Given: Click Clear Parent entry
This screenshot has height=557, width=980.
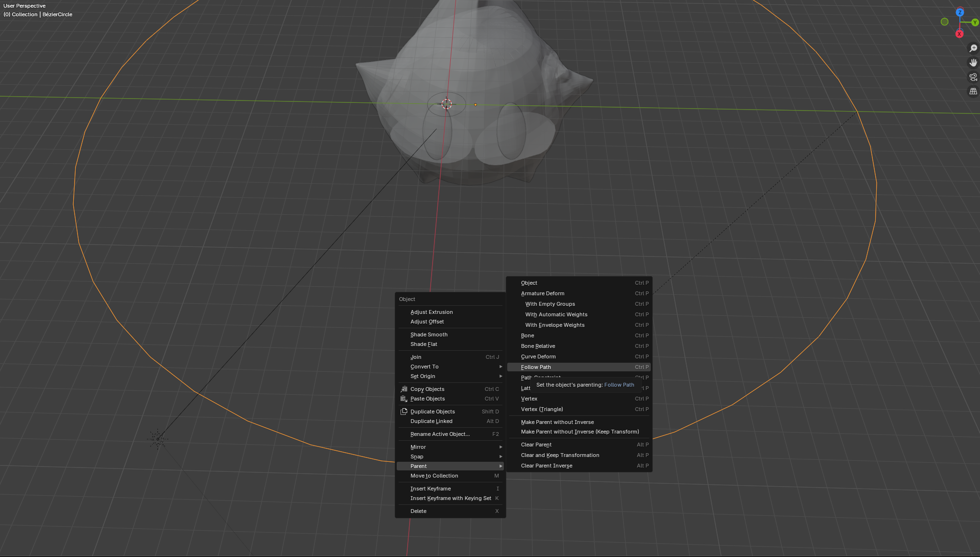Looking at the screenshot, I should coord(536,445).
